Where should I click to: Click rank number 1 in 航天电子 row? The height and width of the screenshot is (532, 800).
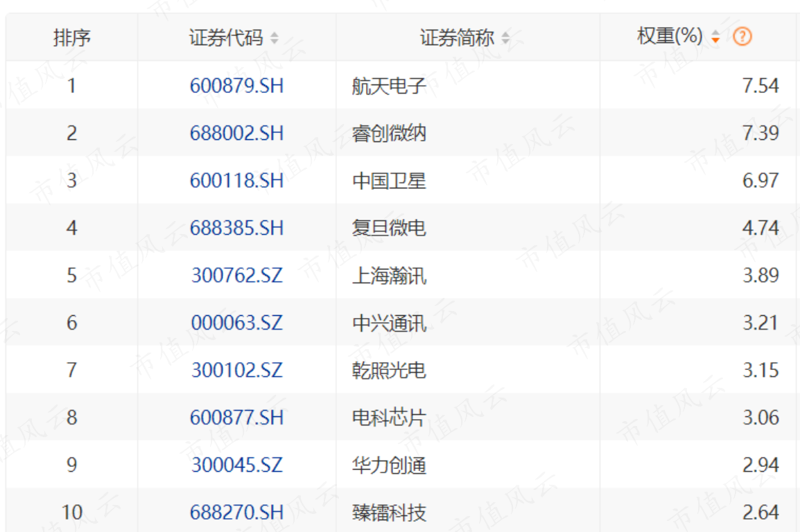pyautogui.click(x=72, y=86)
